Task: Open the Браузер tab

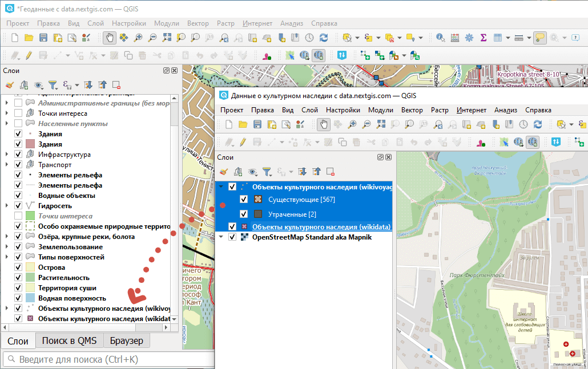Action: click(127, 341)
